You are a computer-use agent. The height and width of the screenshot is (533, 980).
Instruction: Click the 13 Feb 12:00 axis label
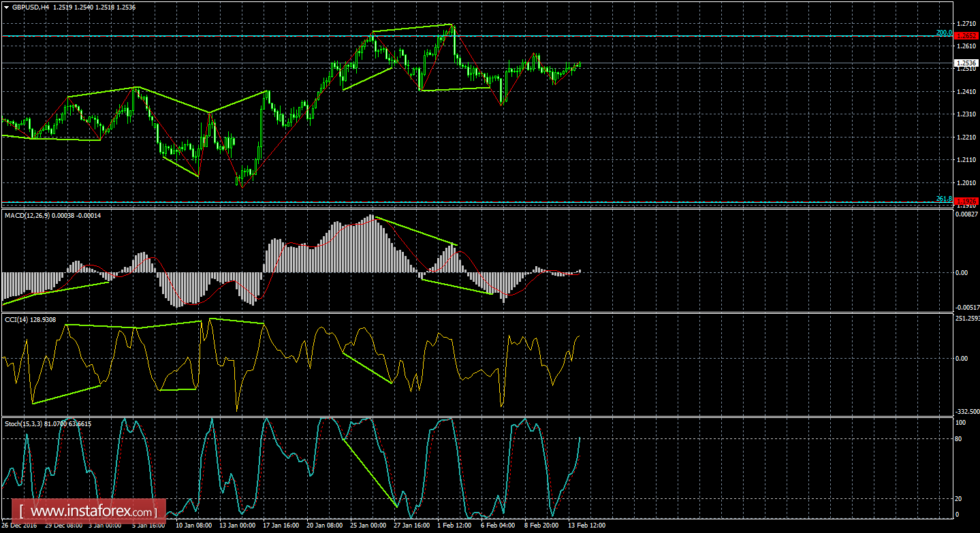(x=586, y=526)
